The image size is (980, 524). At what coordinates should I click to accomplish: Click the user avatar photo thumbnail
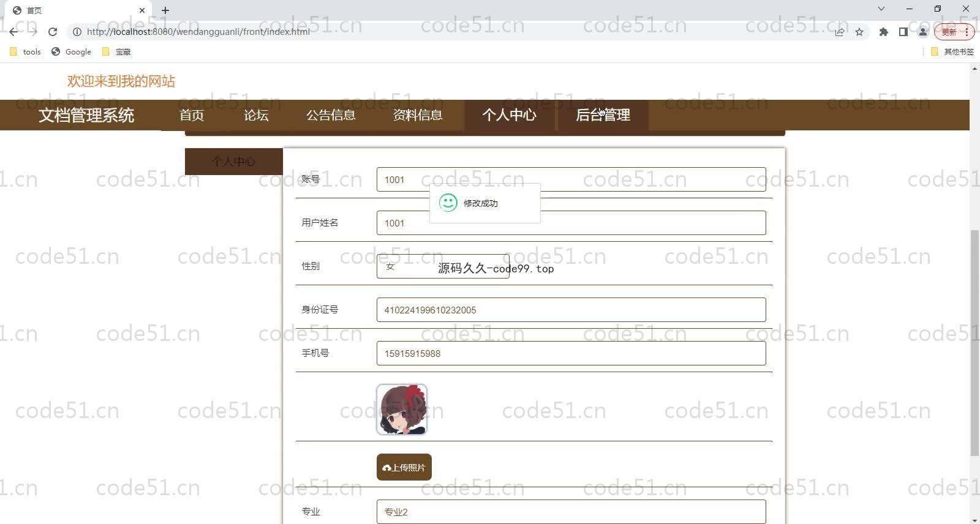coord(401,410)
